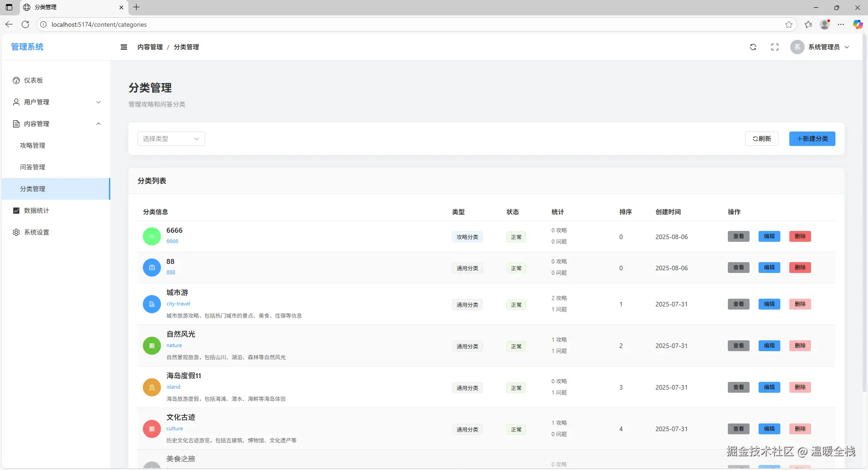Delete the 88 category
The height and width of the screenshot is (470, 868).
pyautogui.click(x=800, y=268)
